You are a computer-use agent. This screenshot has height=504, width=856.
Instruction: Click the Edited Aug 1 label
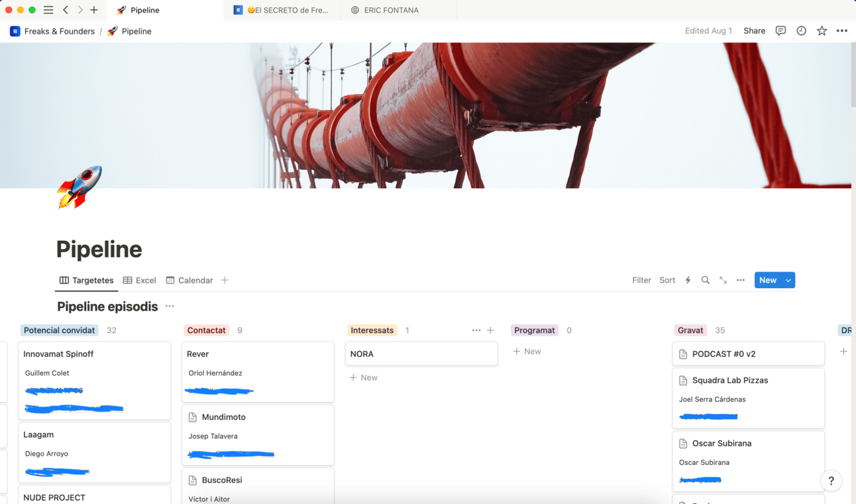coord(708,30)
